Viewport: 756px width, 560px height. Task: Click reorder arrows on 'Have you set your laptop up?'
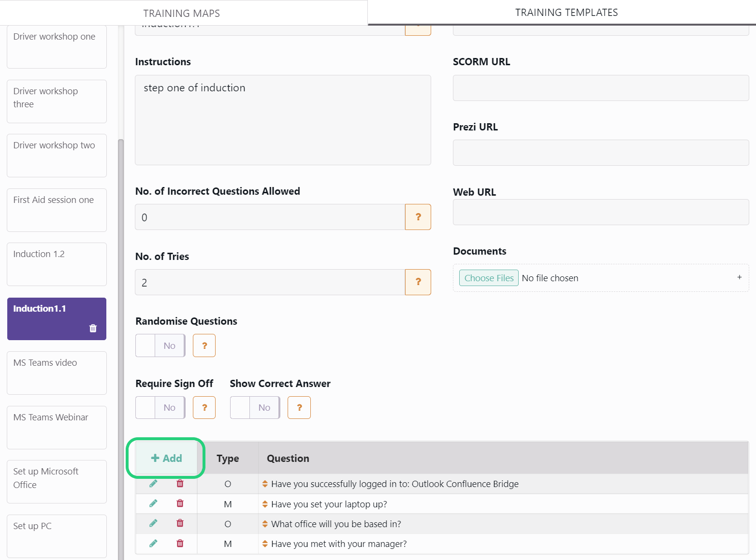(x=265, y=504)
